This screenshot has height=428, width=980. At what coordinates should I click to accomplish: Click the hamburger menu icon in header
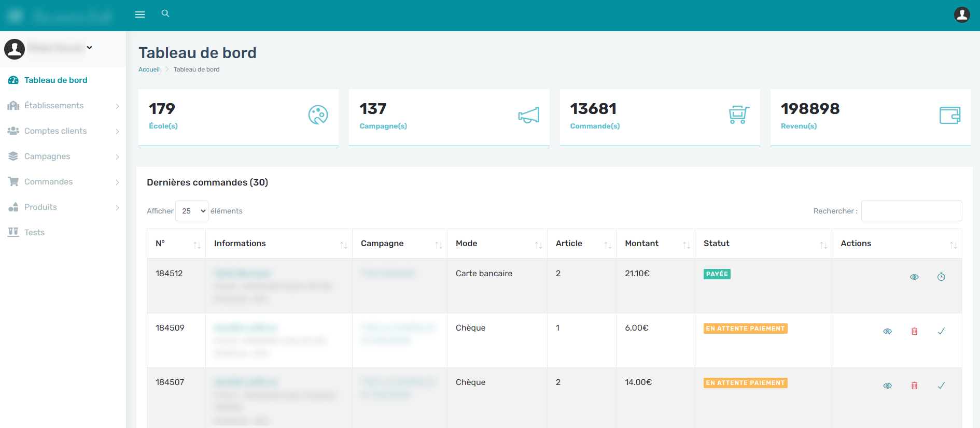pos(140,15)
